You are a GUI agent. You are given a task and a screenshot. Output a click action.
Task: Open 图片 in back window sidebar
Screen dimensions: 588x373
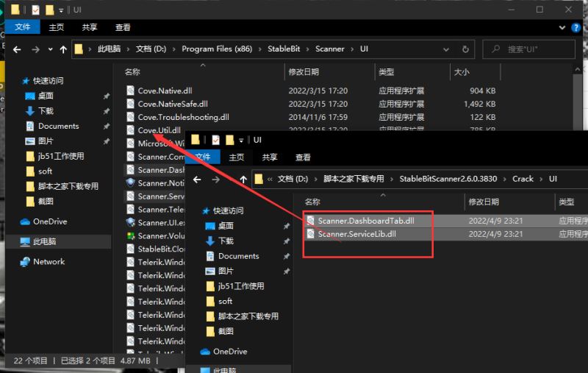(x=46, y=141)
